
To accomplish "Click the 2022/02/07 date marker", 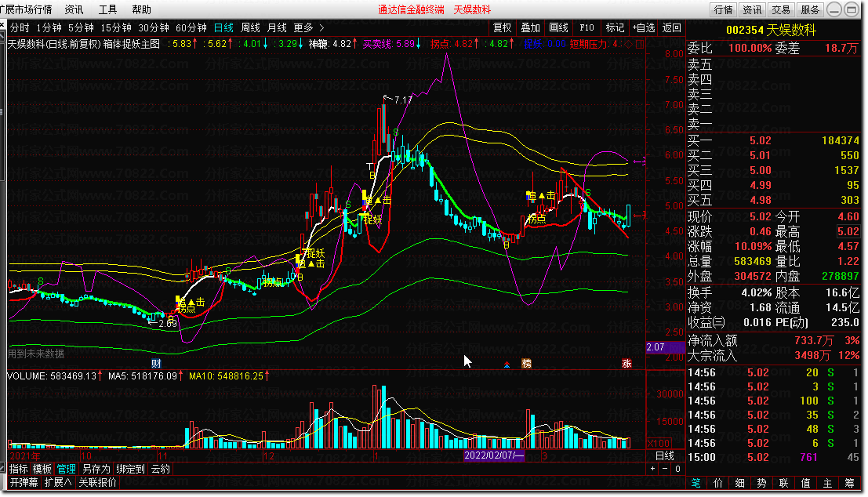I will click(x=494, y=455).
